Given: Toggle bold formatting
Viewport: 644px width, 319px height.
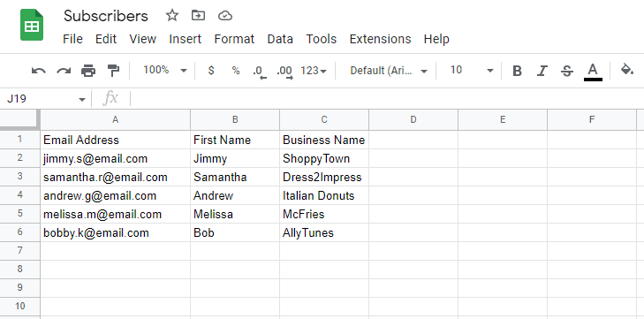Looking at the screenshot, I should 517,71.
